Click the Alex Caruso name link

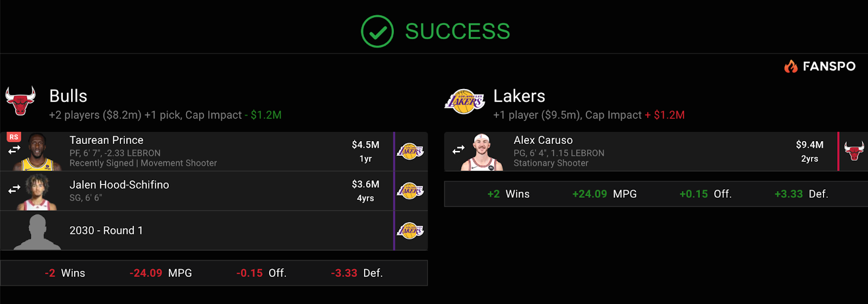[543, 140]
